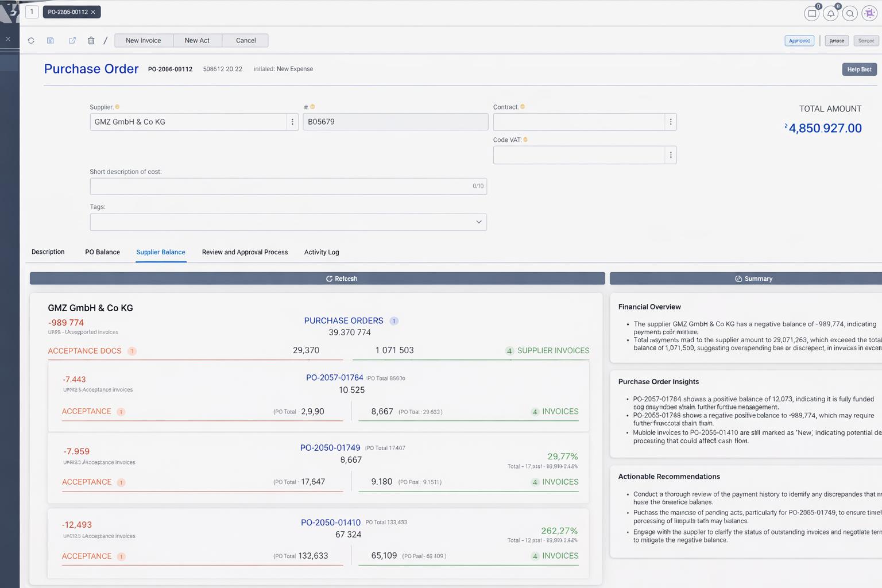
Task: Click the save disk icon
Action: [x=51, y=41]
